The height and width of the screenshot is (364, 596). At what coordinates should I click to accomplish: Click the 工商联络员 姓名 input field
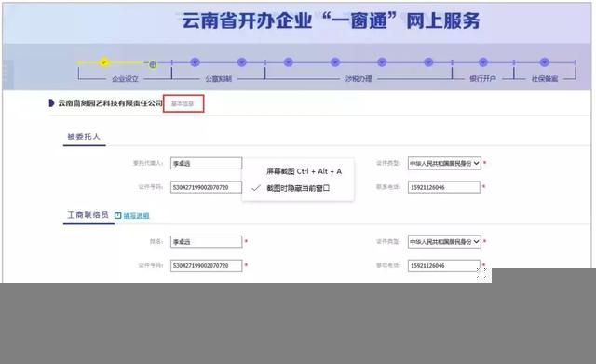206,242
